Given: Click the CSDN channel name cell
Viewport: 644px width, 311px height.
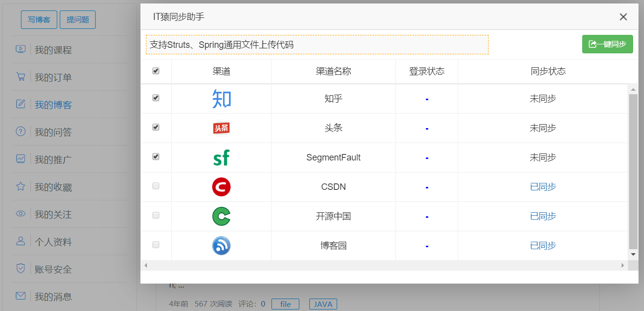Looking at the screenshot, I should coord(333,187).
